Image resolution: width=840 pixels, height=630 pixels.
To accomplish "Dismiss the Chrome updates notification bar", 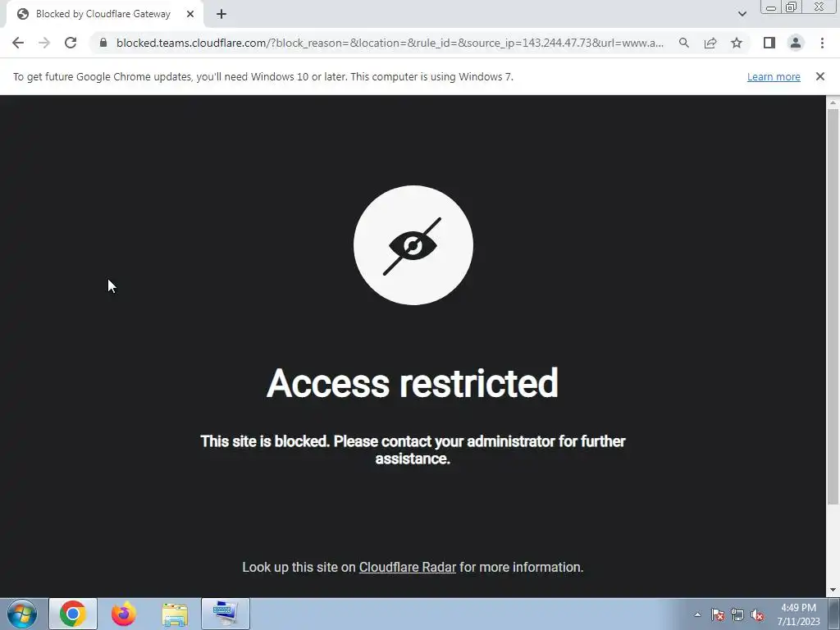I will 819,76.
